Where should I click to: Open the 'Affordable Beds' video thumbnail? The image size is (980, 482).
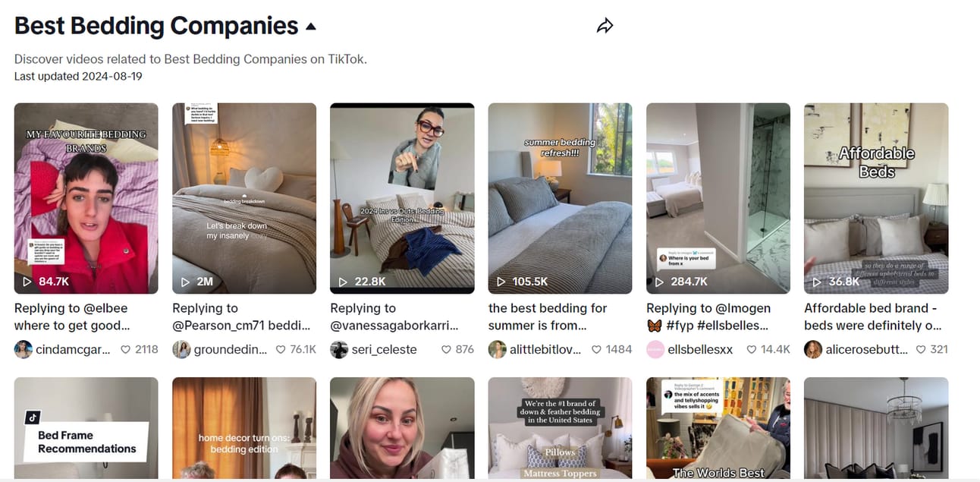tap(876, 198)
